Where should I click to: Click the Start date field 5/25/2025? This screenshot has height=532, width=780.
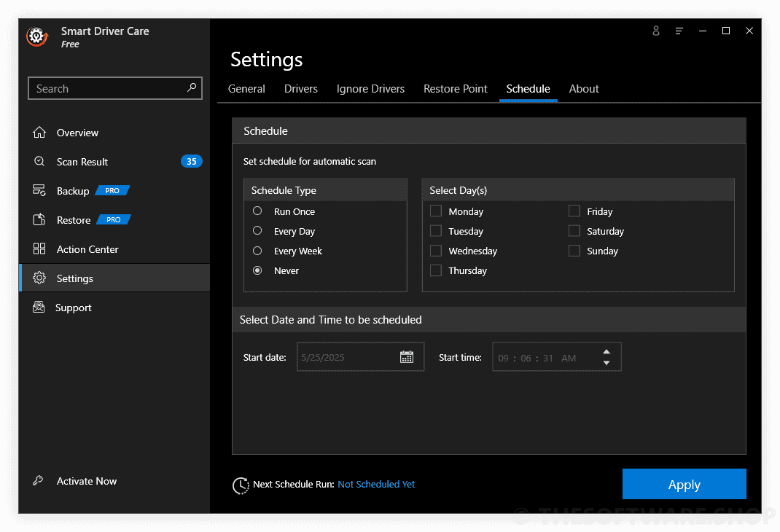tap(360, 356)
